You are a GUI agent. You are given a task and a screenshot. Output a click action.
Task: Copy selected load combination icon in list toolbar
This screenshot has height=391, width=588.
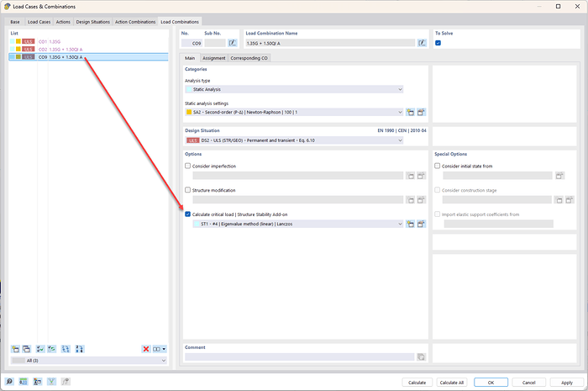pos(26,349)
